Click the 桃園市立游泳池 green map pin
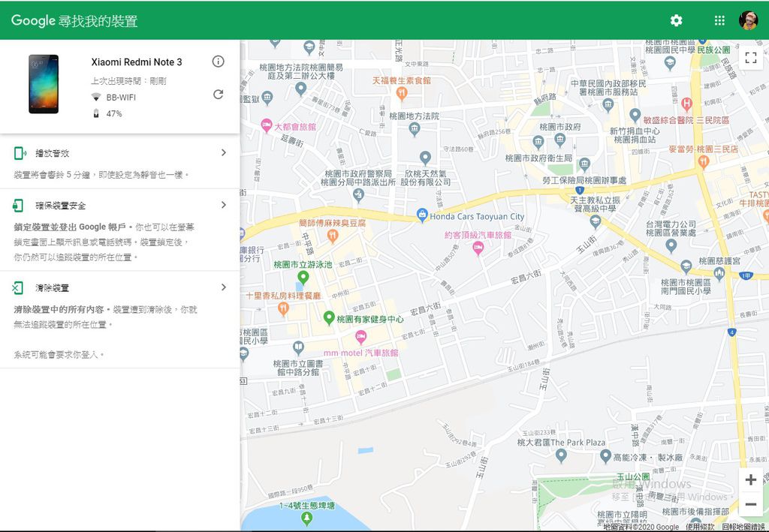This screenshot has height=532, width=769. 303,278
